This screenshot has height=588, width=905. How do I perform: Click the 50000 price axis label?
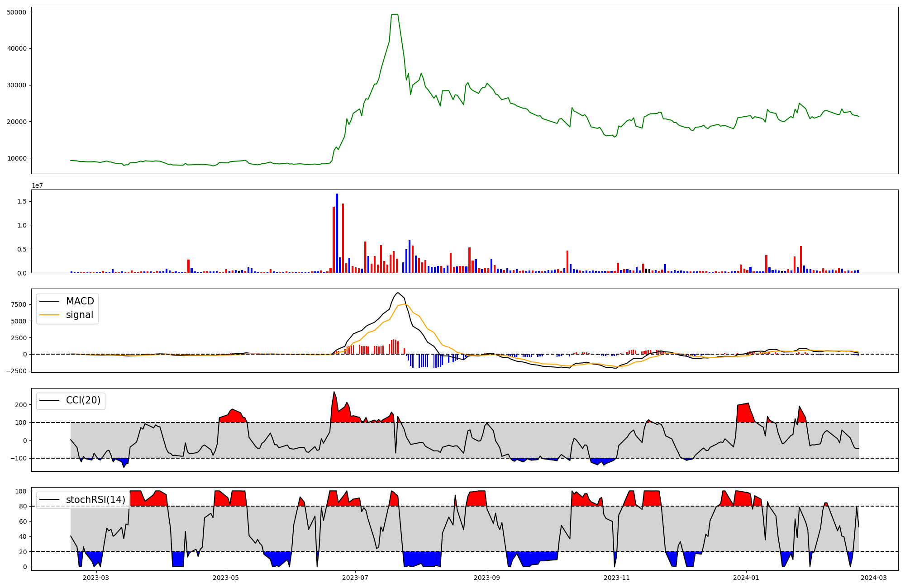(x=17, y=12)
